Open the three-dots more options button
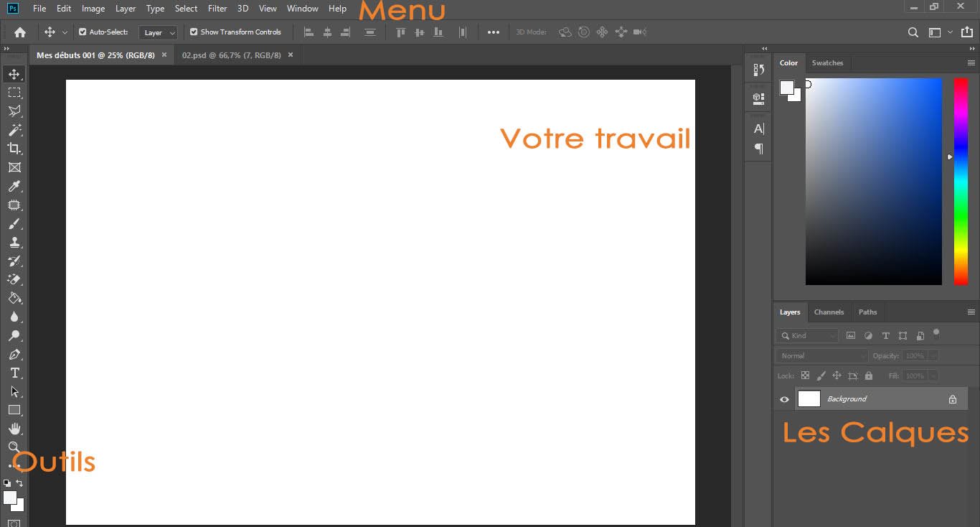Screen dimensions: 980x527 494,32
